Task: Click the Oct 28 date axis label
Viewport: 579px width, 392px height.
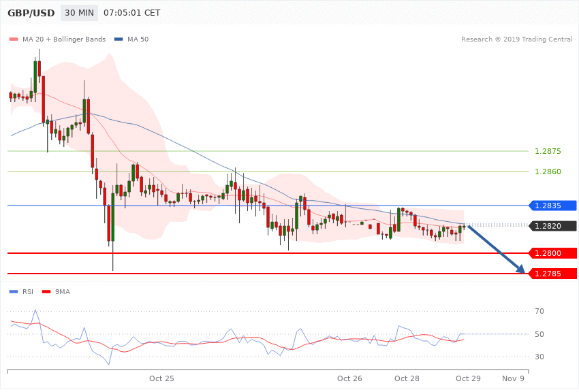Action: tap(407, 378)
